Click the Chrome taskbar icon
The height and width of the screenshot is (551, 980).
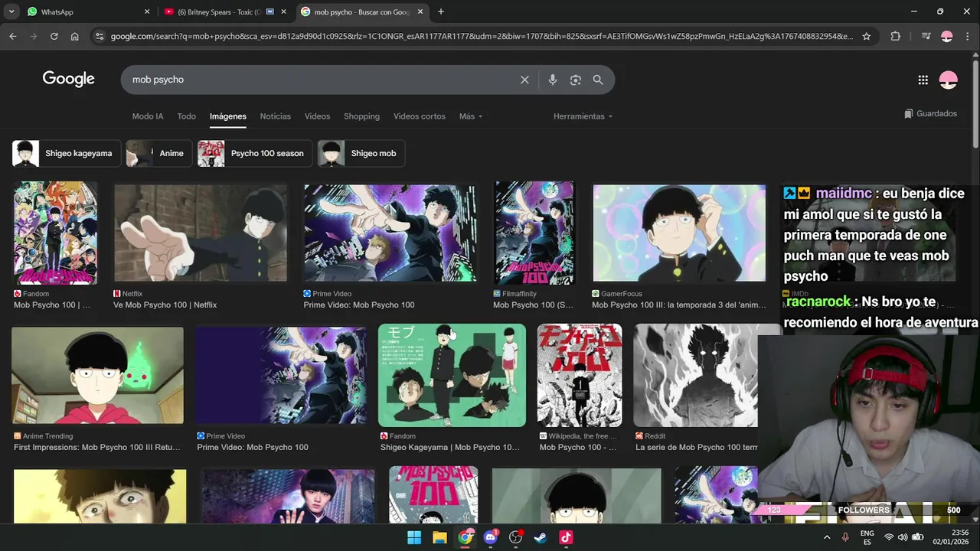[465, 537]
